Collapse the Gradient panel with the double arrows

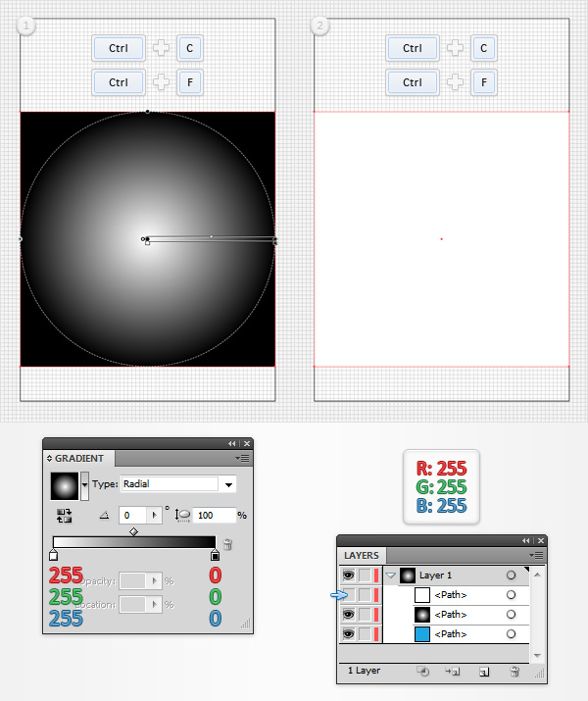coord(231,443)
